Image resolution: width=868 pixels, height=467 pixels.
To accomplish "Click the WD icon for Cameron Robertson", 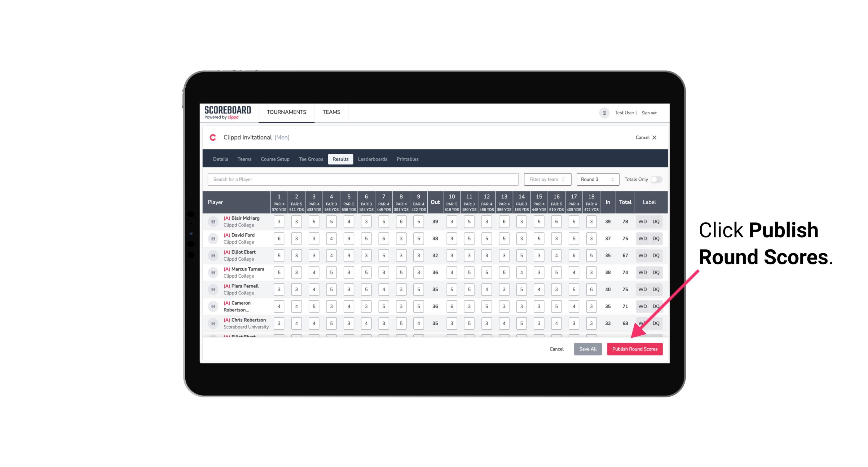I will [642, 305].
